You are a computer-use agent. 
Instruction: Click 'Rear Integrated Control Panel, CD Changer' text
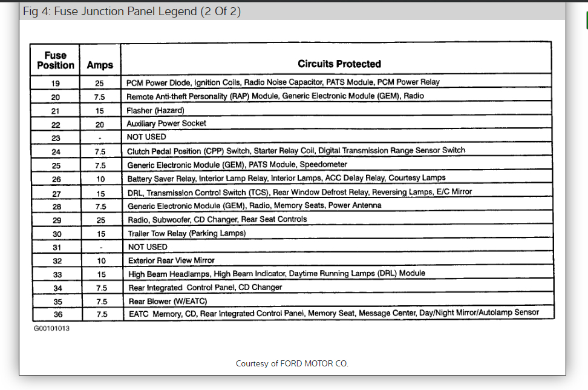pos(205,288)
